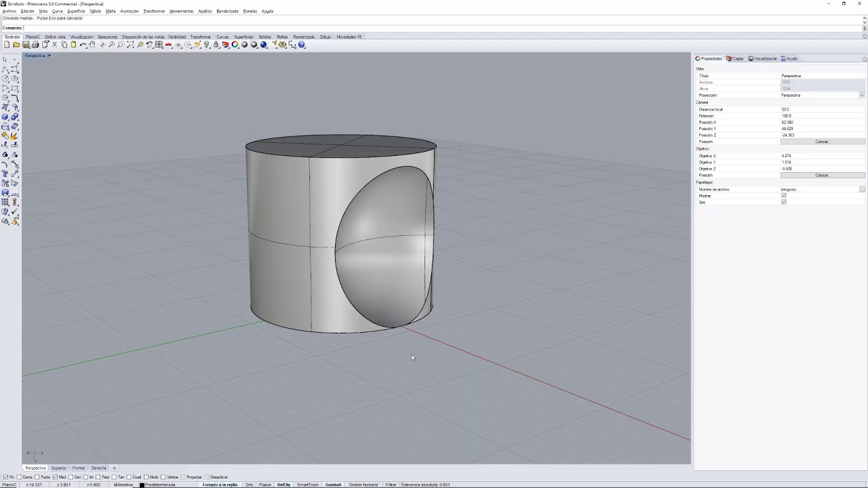Open the Transformar menu
The height and width of the screenshot is (488, 868).
click(x=154, y=12)
